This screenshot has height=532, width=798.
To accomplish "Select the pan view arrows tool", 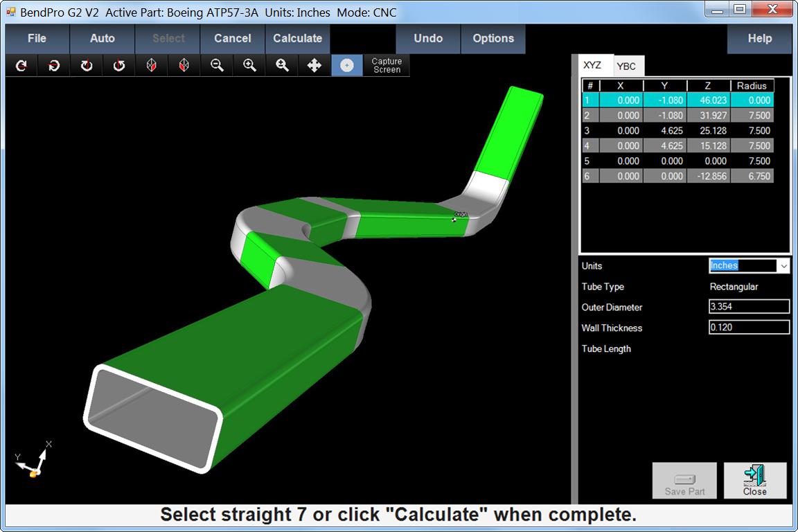I will click(x=314, y=64).
